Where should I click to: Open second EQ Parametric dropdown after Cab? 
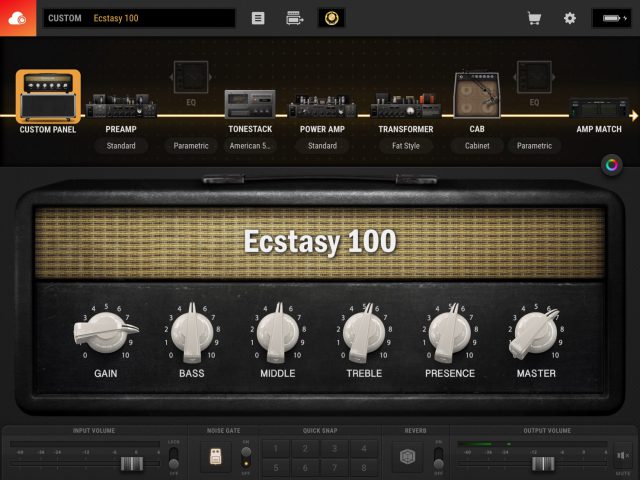(534, 146)
